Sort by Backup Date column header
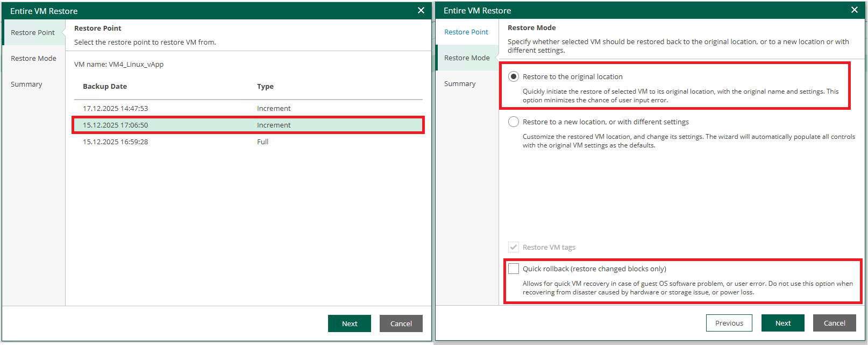 pyautogui.click(x=105, y=86)
